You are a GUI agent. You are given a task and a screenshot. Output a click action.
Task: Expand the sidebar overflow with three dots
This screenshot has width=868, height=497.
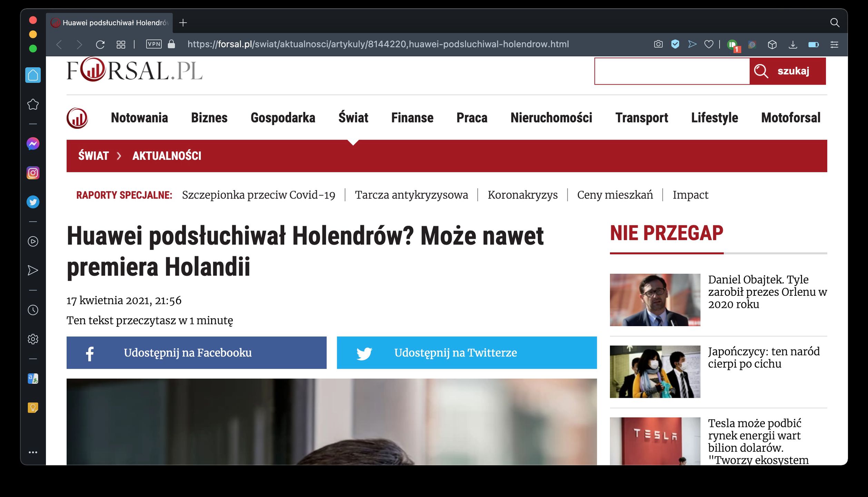click(x=33, y=452)
